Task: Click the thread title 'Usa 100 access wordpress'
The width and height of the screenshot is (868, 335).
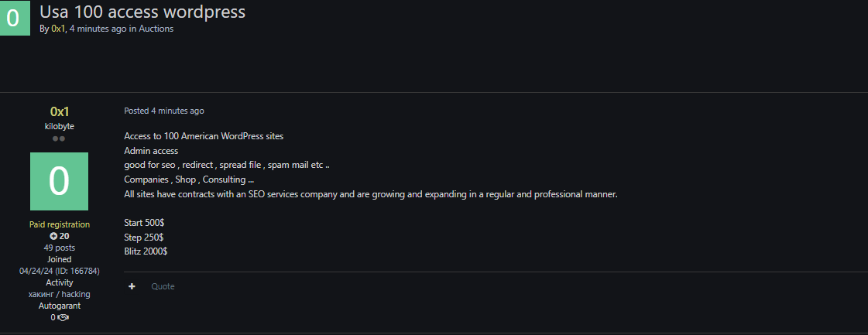Action: click(142, 12)
